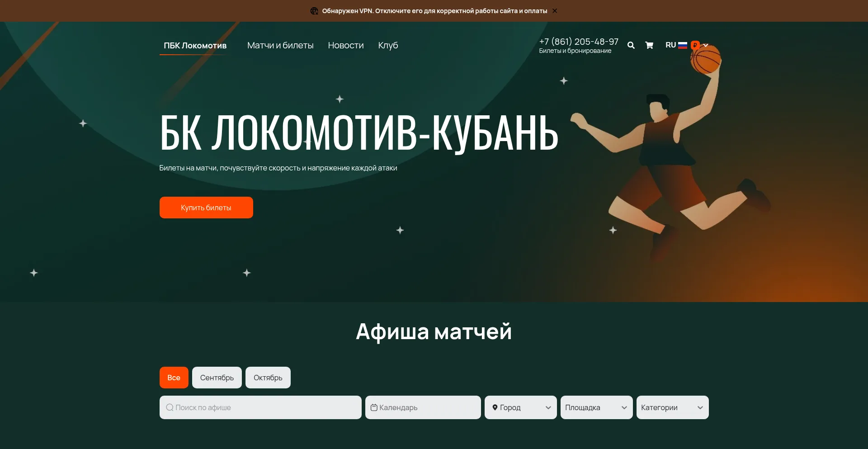Click the Билеты и бронирование caption
Screen dimensions: 868x449
[575, 51]
